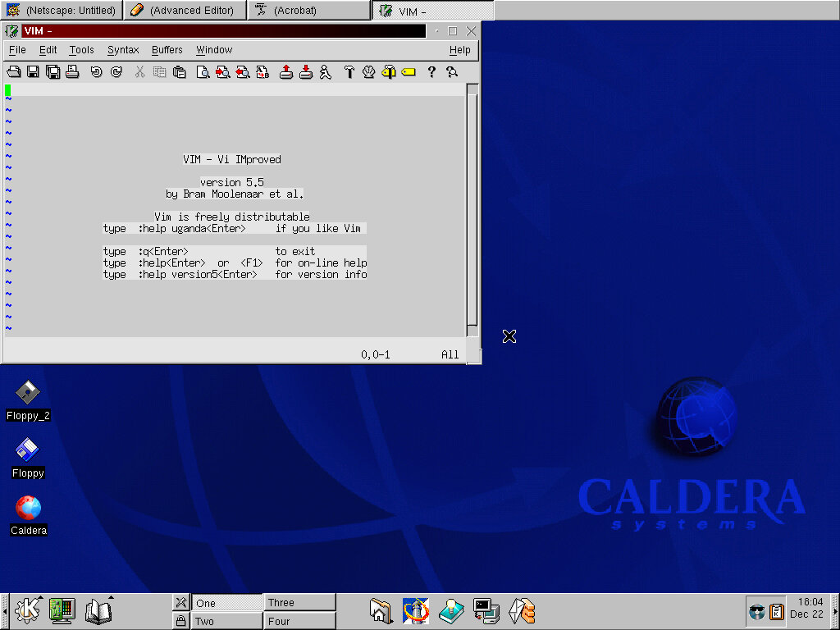Click the Paste toolbar icon

tap(180, 72)
